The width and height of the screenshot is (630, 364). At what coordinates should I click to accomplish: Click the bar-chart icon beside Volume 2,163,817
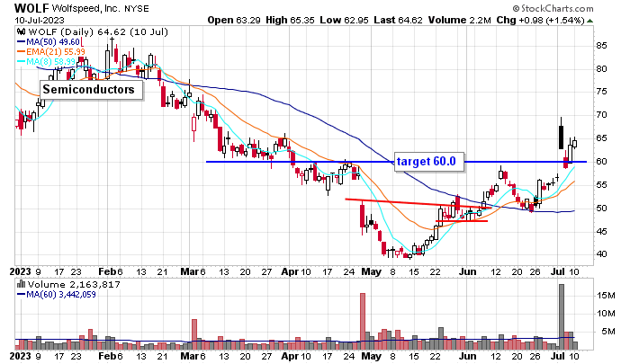click(x=22, y=285)
